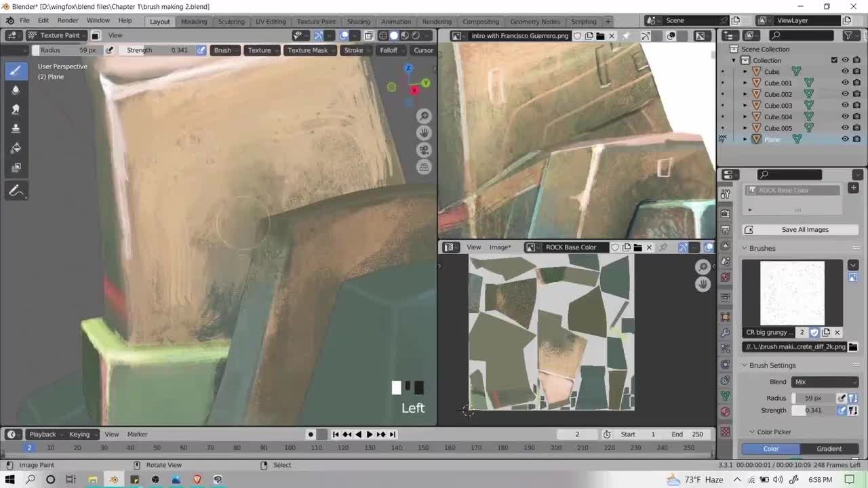
Task: Disable Cube.003 in renders camera icon
Action: [856, 106]
